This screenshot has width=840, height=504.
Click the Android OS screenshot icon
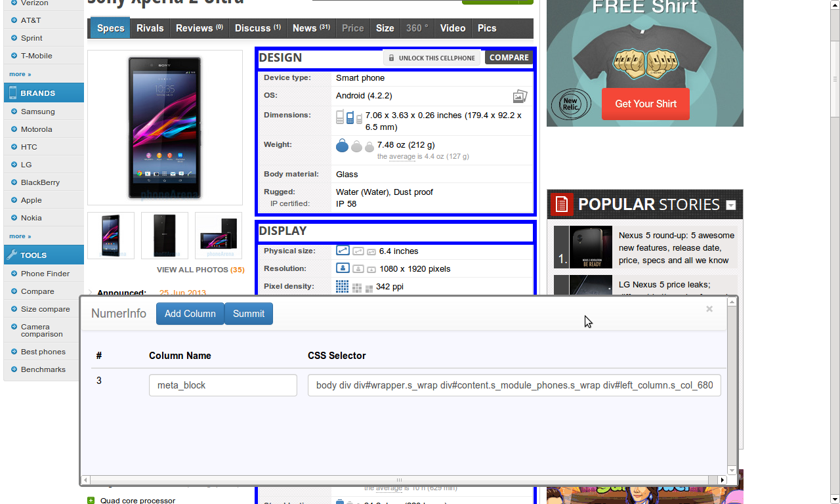click(520, 96)
